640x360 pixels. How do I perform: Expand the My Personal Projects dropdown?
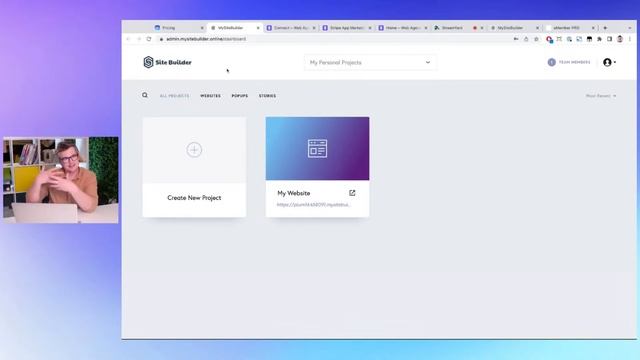point(370,62)
